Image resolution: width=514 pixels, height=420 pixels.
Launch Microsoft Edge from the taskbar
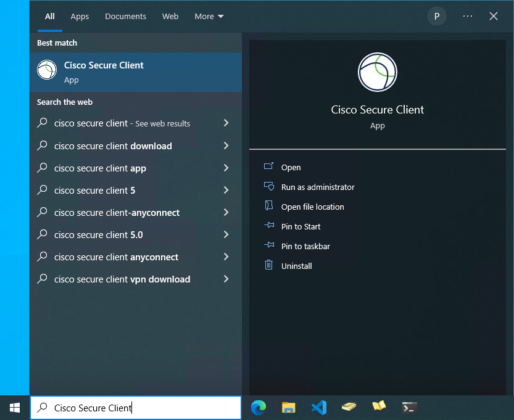pyautogui.click(x=258, y=407)
